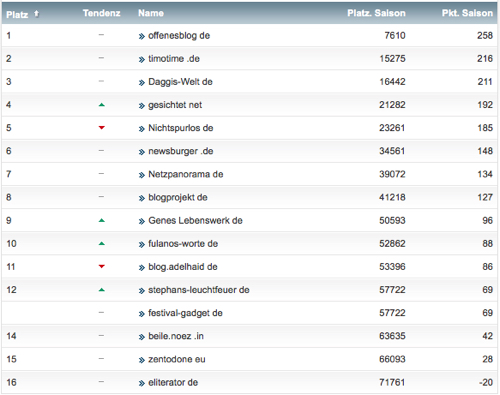This screenshot has width=500, height=395.
Task: Select season points value 185
Action: 485,128
